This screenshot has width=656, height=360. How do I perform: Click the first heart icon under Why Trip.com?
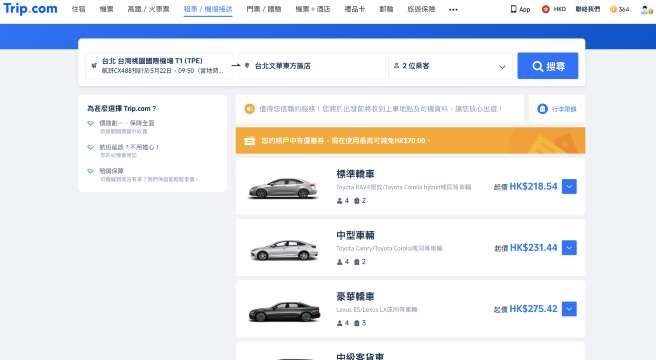coord(90,123)
